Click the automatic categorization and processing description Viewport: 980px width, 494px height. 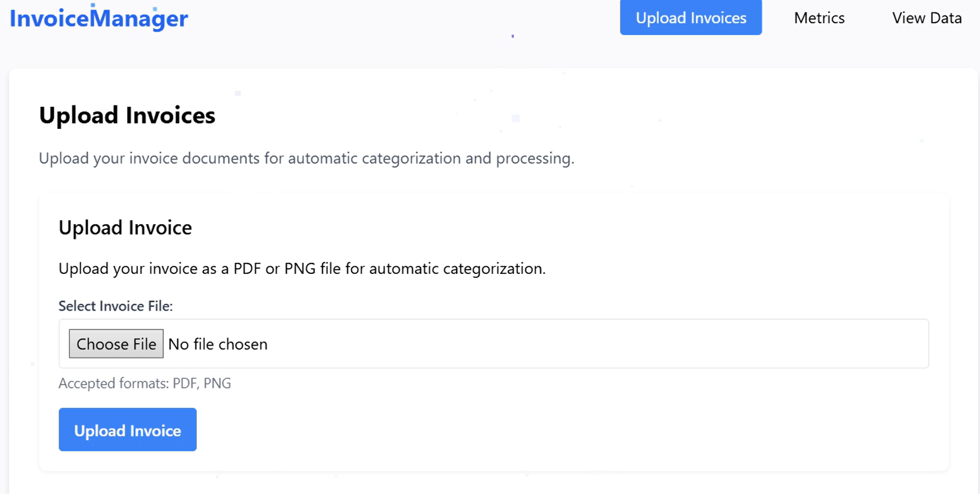pyautogui.click(x=306, y=159)
